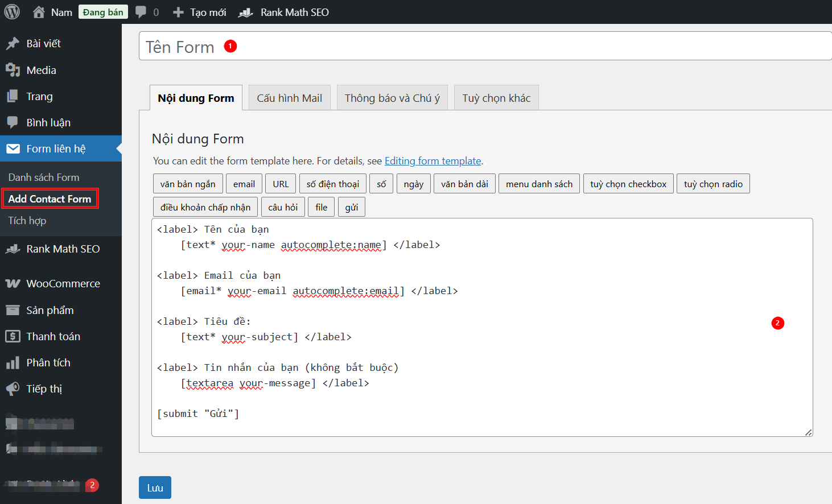
Task: Click the megaphone icon for Tiếp thị
Action: [x=13, y=389]
